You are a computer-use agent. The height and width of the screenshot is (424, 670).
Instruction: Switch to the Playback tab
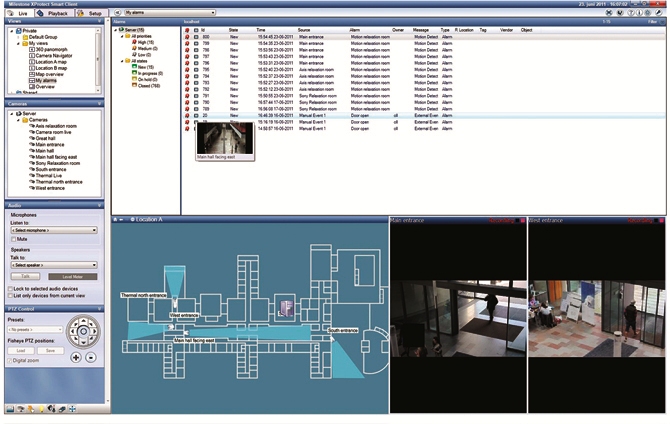click(54, 13)
